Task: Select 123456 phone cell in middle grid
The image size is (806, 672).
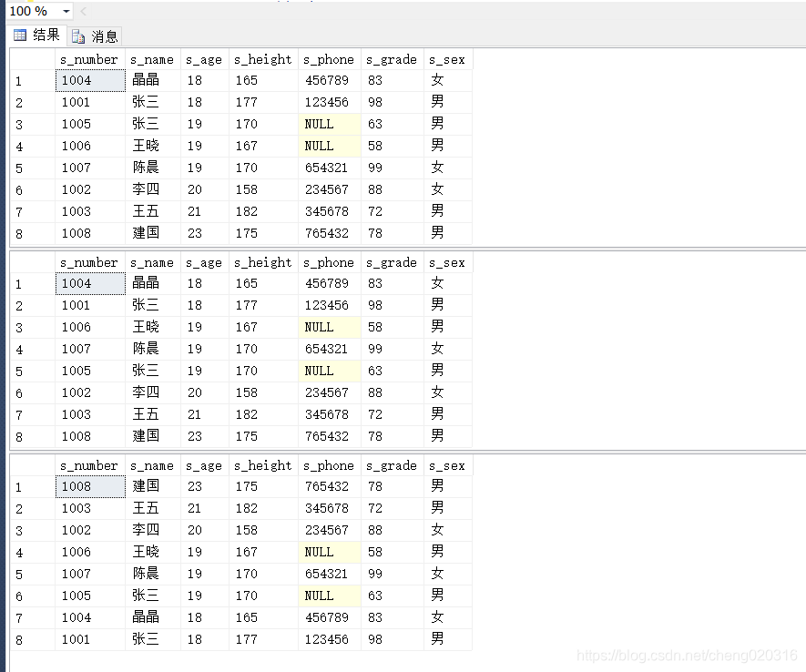Action: [330, 305]
